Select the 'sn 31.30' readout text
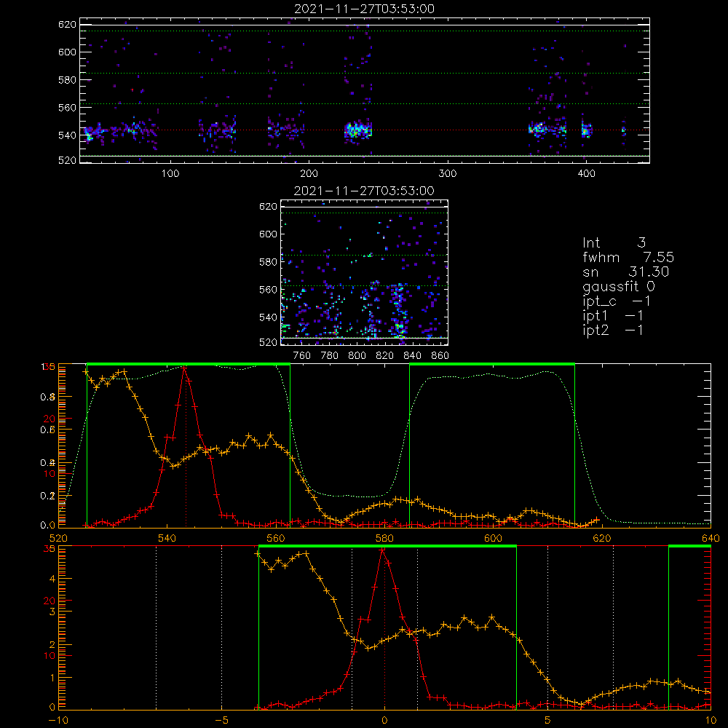Image resolution: width=728 pixels, height=728 pixels. click(626, 272)
